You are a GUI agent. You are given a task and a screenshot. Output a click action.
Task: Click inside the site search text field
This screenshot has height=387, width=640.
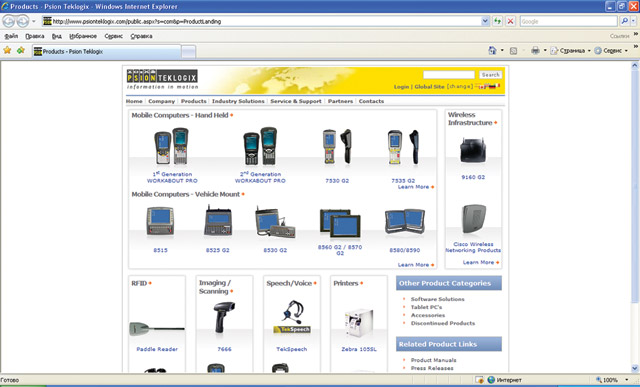(449, 75)
